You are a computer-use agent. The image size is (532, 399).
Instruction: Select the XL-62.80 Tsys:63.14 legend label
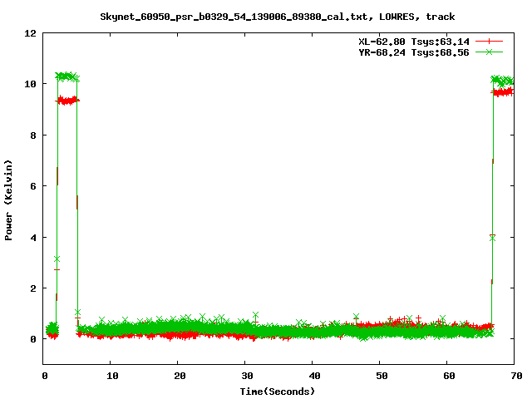pos(409,41)
